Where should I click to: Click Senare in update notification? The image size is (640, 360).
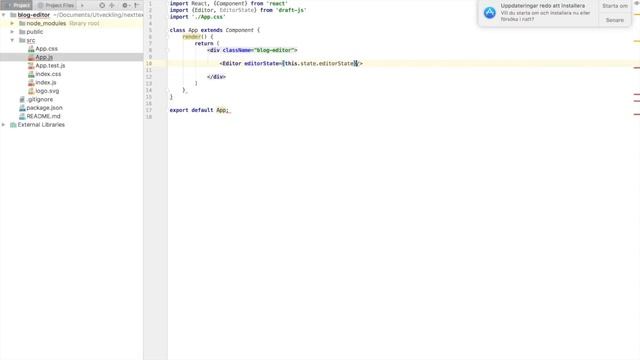pyautogui.click(x=615, y=20)
